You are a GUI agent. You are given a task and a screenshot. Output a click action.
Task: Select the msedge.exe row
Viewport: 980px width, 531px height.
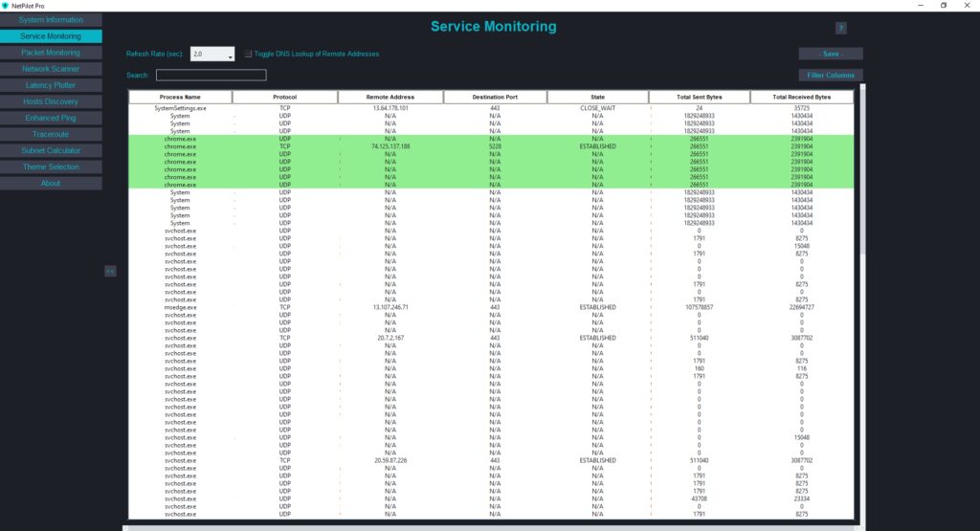pyautogui.click(x=491, y=307)
